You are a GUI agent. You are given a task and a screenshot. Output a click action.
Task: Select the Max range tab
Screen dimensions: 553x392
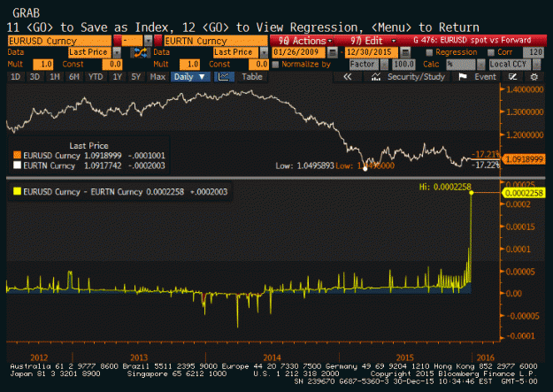pos(157,77)
